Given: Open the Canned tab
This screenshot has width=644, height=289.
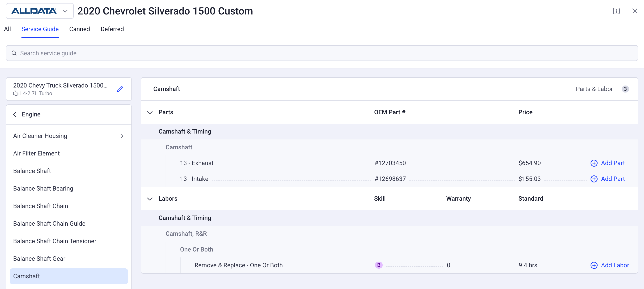Looking at the screenshot, I should point(80,29).
